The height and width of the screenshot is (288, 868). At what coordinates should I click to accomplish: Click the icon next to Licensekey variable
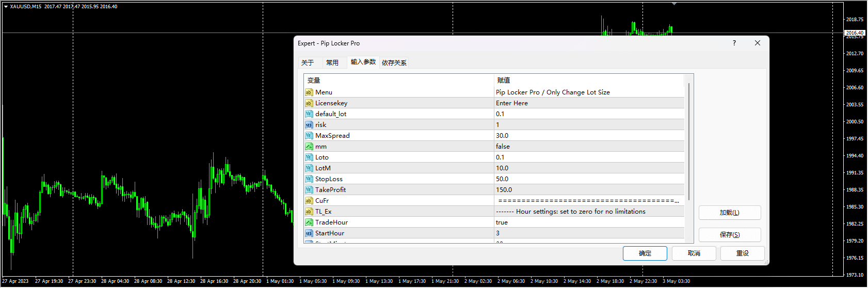309,103
